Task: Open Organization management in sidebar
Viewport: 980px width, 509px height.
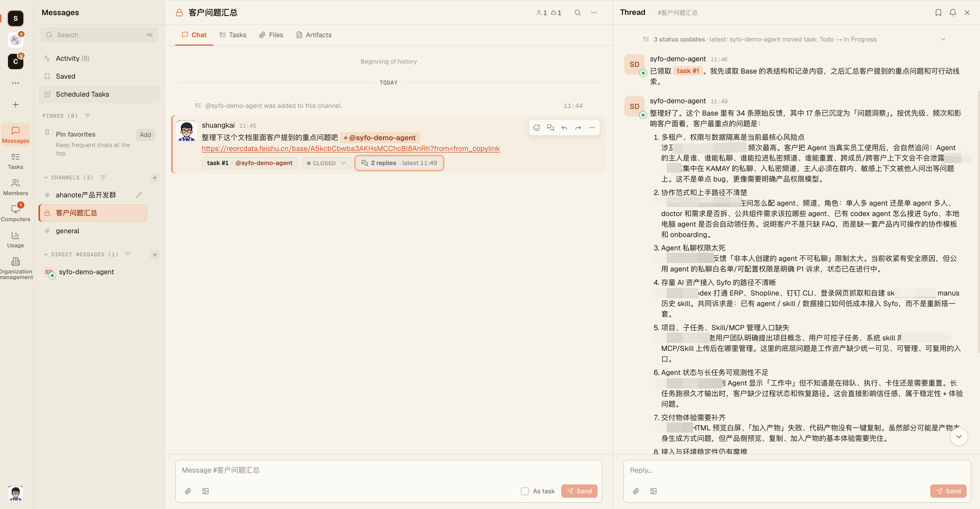Action: [x=15, y=269]
